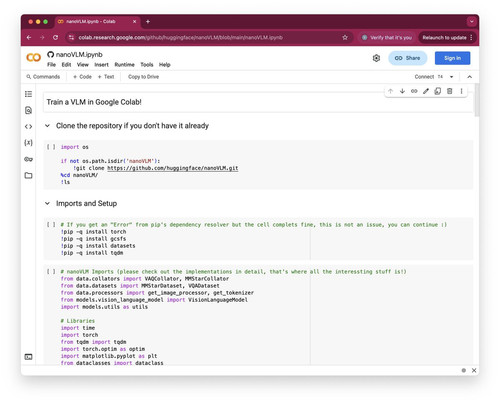Click the Imports and Setup heading text

86,203
